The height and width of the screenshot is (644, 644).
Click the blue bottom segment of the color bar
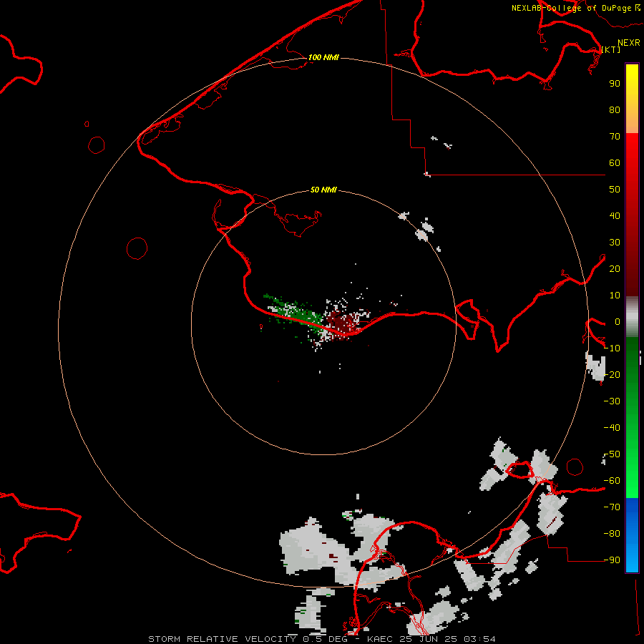632,534
